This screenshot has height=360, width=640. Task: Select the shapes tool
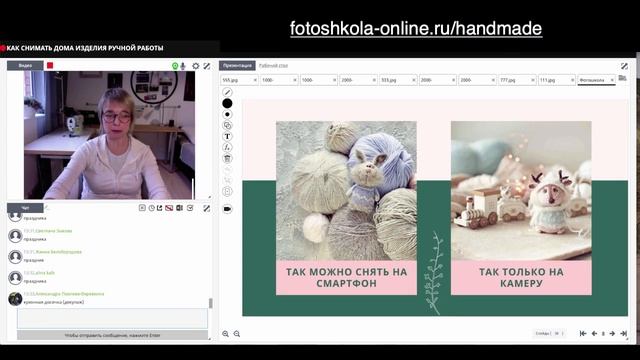227,125
